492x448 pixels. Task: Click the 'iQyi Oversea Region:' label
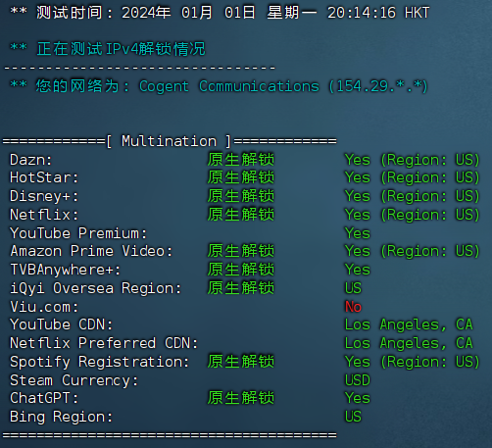95,288
